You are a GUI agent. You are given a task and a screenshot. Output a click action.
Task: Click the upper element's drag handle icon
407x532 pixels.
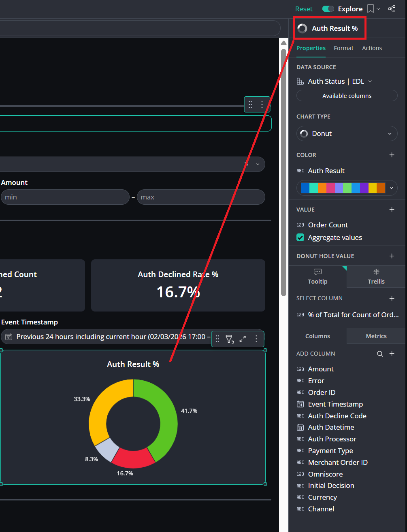(x=250, y=105)
